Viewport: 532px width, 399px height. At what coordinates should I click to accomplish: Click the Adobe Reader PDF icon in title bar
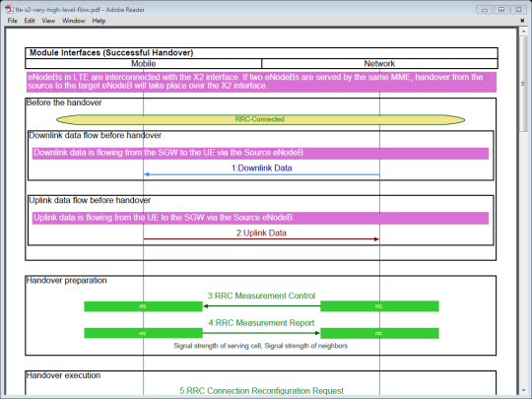tap(9, 10)
